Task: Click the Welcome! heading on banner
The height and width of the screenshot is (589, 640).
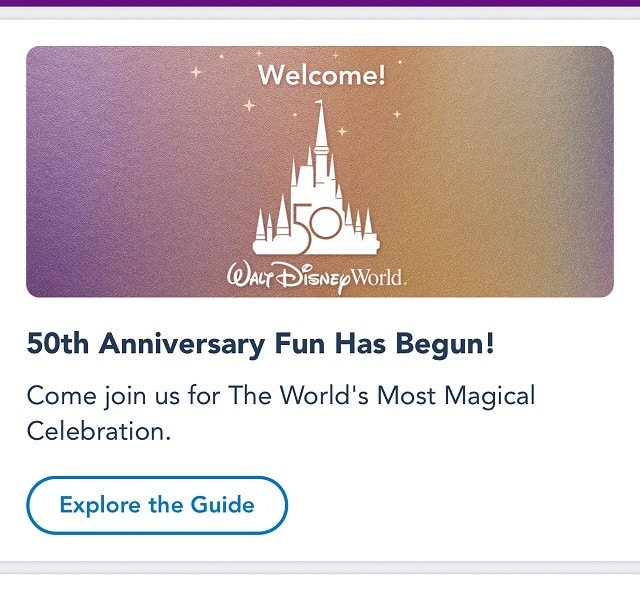Action: [322, 76]
